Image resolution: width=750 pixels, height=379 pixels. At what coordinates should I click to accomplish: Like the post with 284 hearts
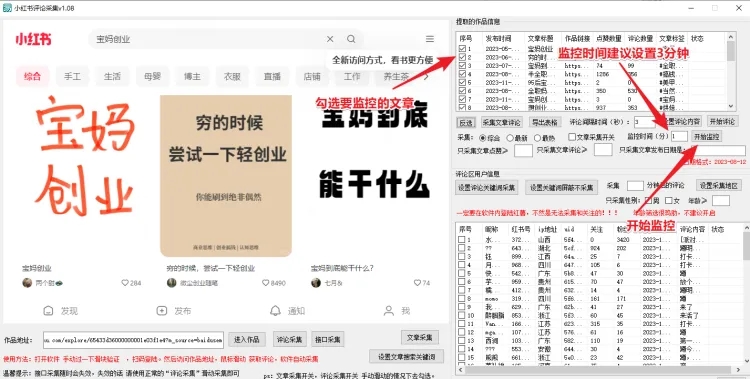tap(125, 283)
